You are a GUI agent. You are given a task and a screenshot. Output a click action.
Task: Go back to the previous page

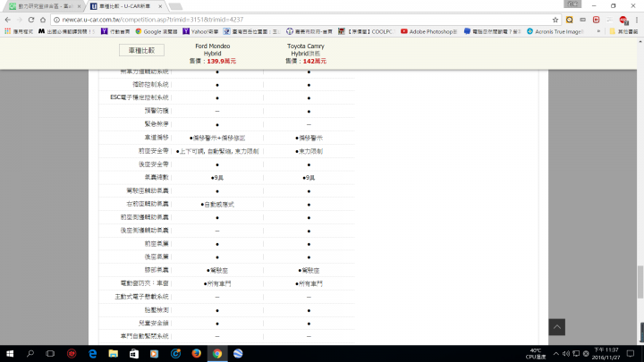pyautogui.click(x=8, y=20)
